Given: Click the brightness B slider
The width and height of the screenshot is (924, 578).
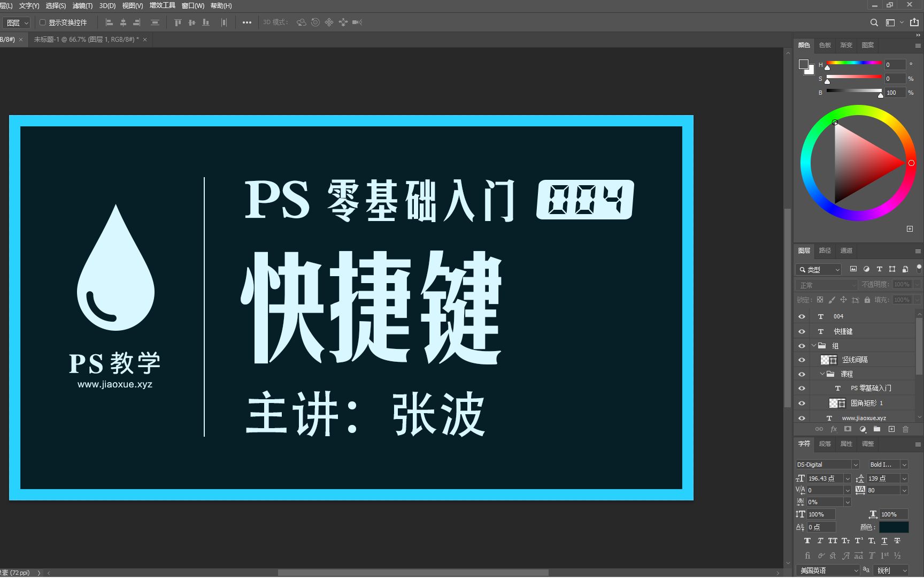Looking at the screenshot, I should (x=854, y=91).
